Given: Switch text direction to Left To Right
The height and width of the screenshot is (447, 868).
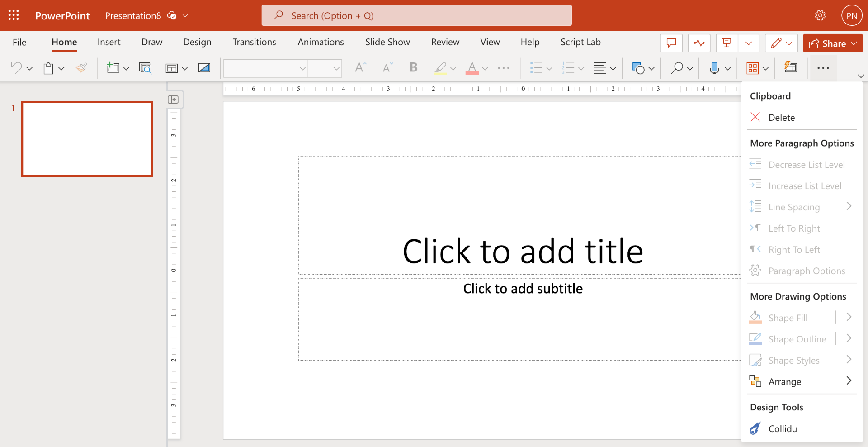Looking at the screenshot, I should [795, 228].
